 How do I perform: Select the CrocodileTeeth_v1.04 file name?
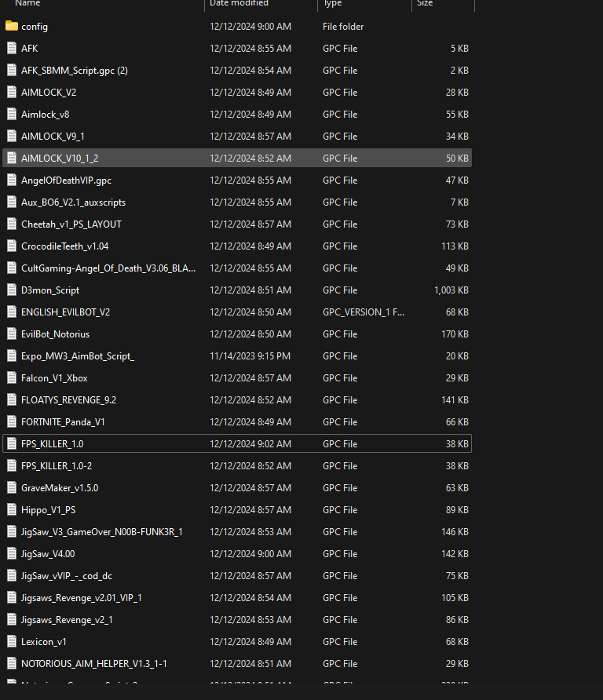(x=64, y=246)
